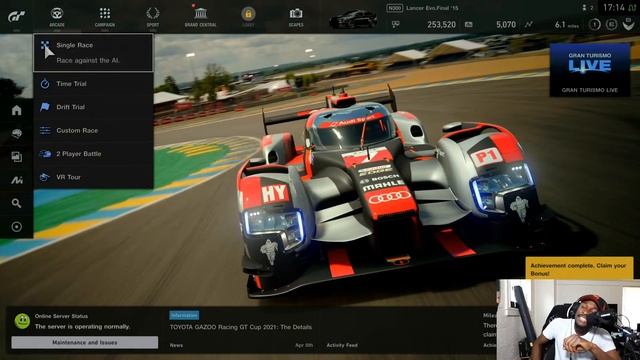The width and height of the screenshot is (640, 360).
Task: Open the gallery library sidebar icon
Action: pyautogui.click(x=16, y=157)
